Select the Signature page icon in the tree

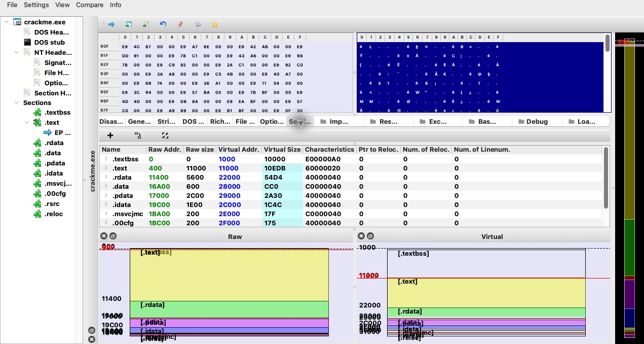tap(37, 62)
